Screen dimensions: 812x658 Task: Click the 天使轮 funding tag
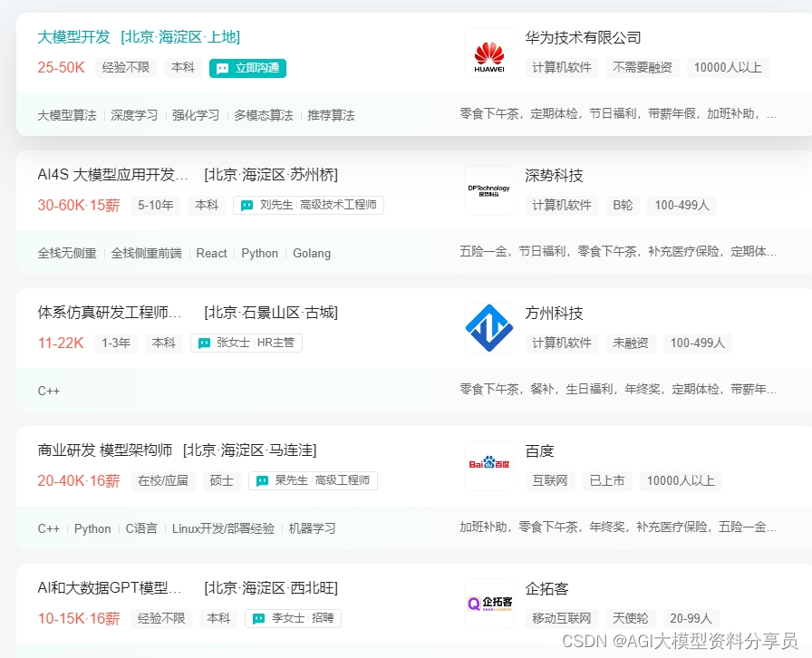click(631, 619)
